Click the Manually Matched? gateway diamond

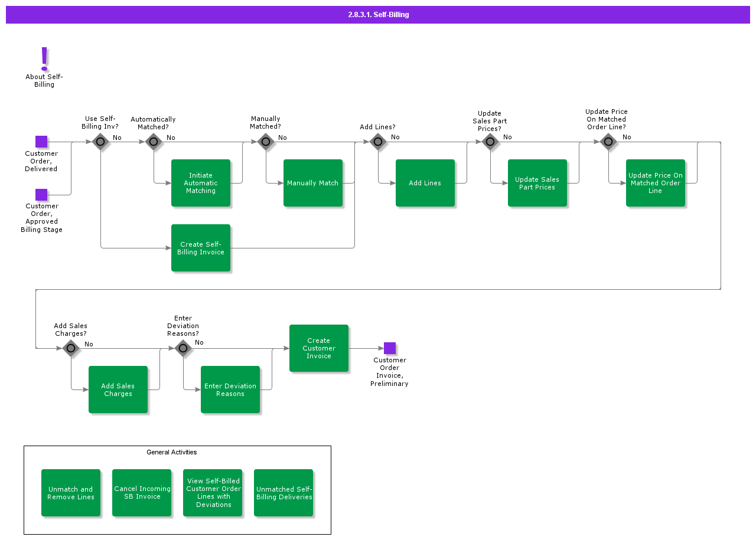pos(266,142)
